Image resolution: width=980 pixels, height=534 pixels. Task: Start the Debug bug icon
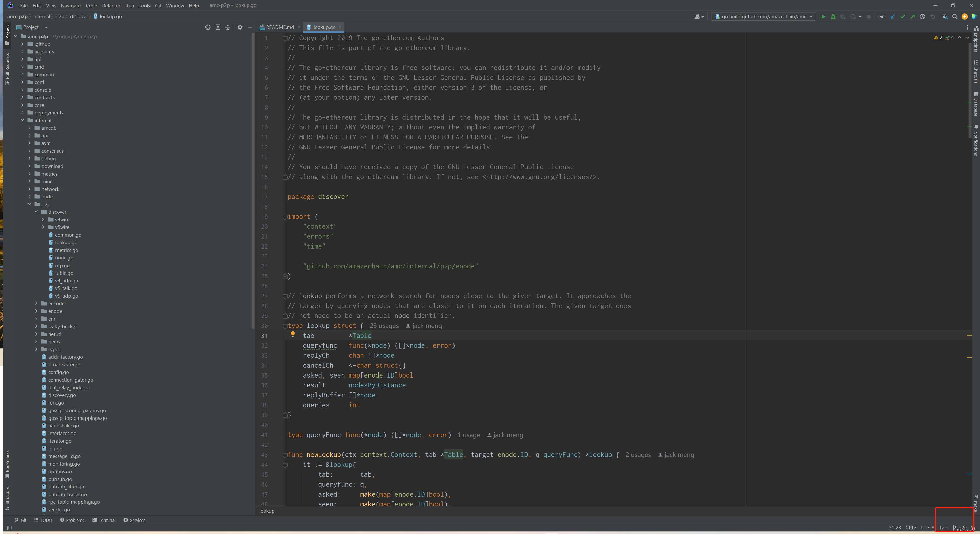(833, 17)
